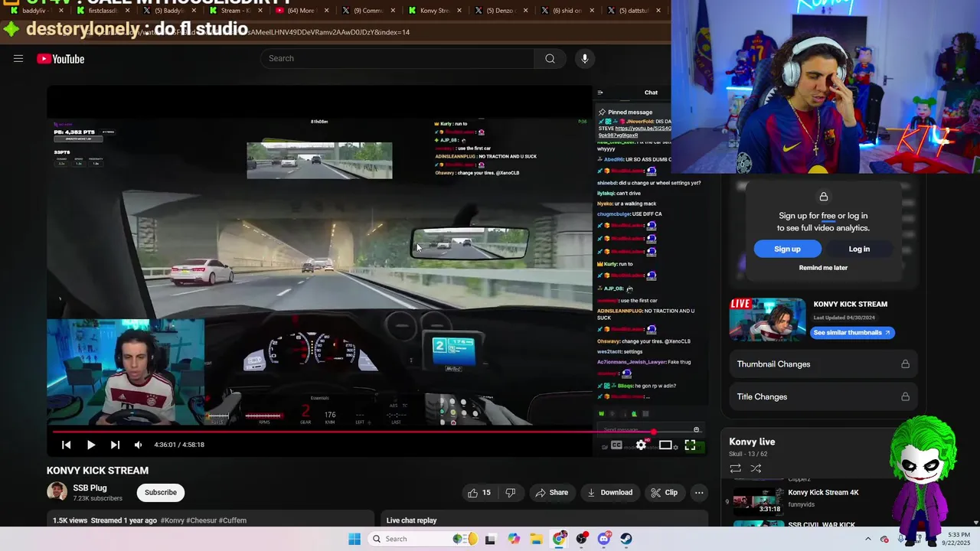Download this video
The width and height of the screenshot is (980, 551).
click(x=609, y=493)
